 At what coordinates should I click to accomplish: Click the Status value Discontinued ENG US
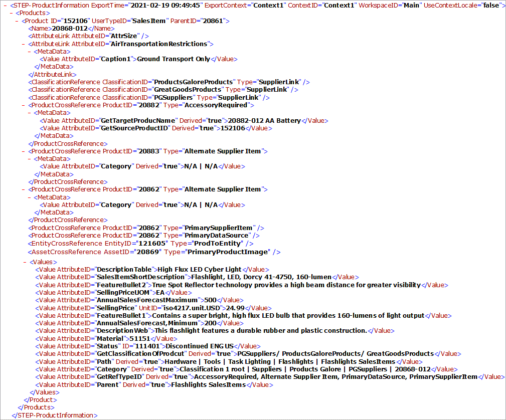(x=200, y=346)
